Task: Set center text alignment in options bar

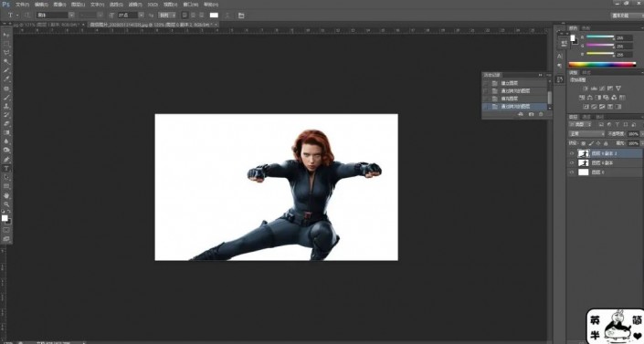Action: coord(193,16)
